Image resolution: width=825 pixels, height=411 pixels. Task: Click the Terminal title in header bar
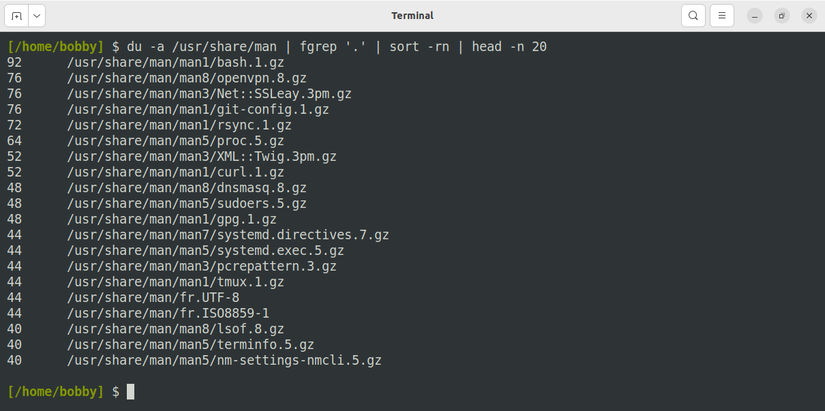tap(412, 16)
